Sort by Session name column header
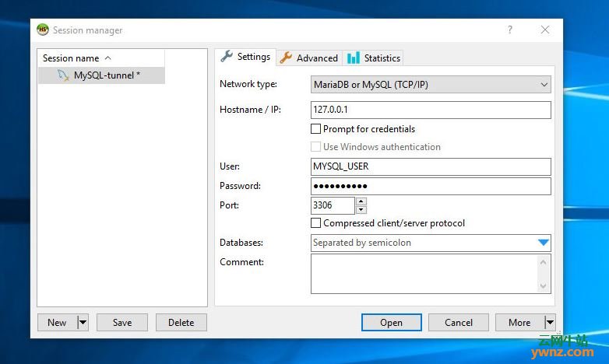This screenshot has width=609, height=364. coord(101,58)
